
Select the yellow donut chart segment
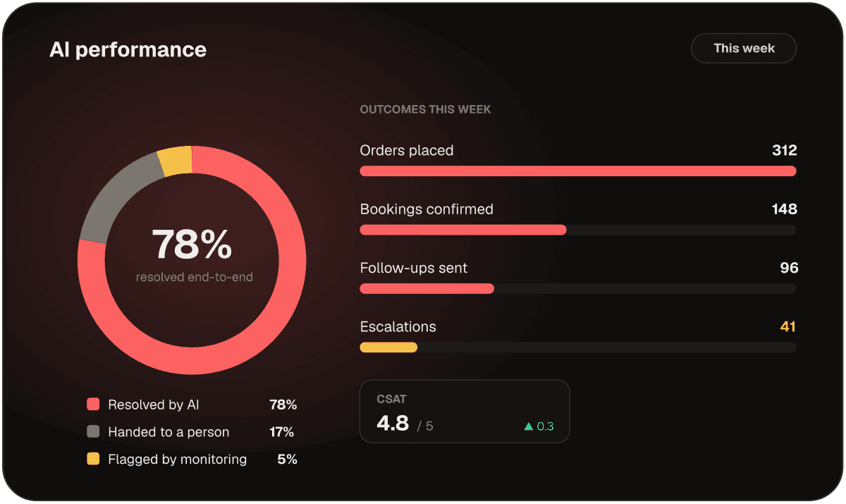[176, 161]
